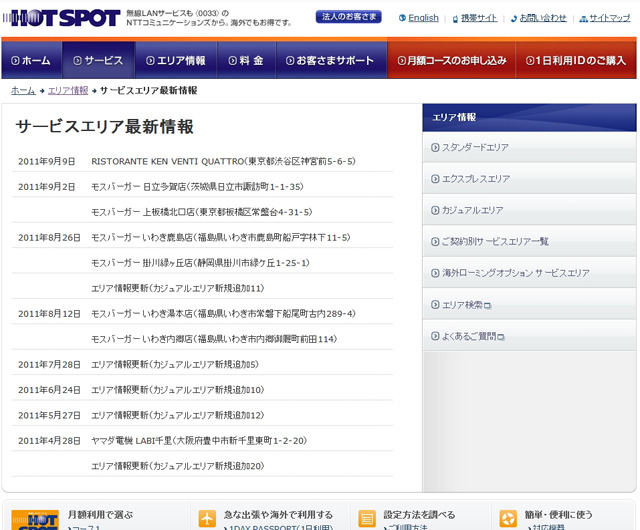The image size is (640, 530).
Task: Click the HOTSPOT thumbnail near 月額利用で選ぶ
Action: 35,520
